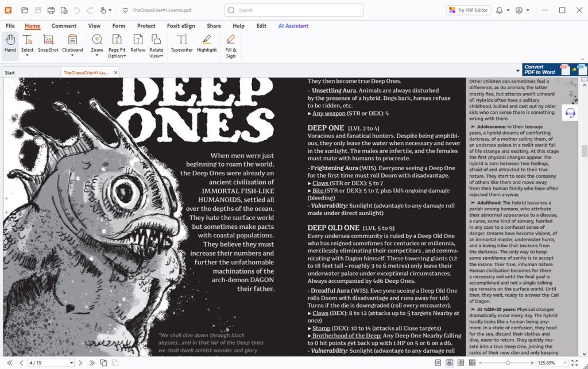Switch to the Protect tab

(x=146, y=26)
